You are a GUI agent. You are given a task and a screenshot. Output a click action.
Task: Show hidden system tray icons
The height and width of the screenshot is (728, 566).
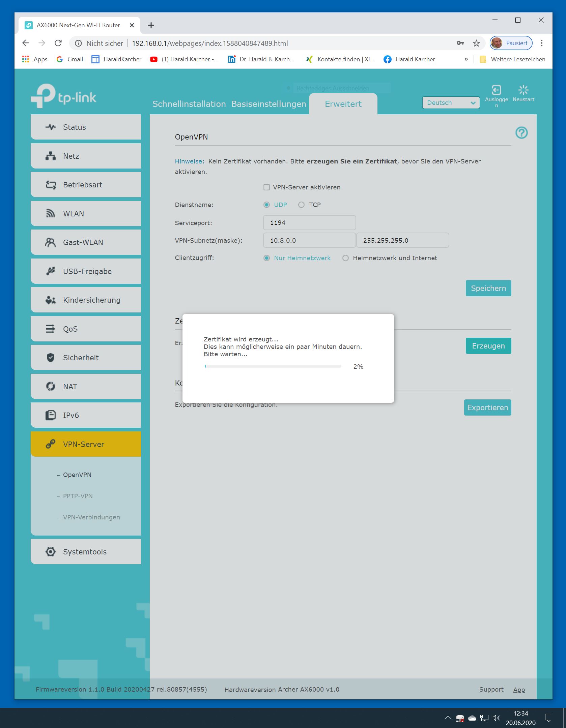pos(448,718)
